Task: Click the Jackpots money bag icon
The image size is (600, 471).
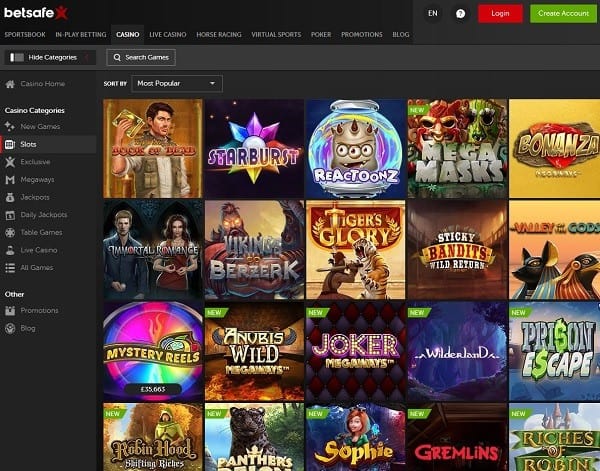Action: [x=10, y=198]
